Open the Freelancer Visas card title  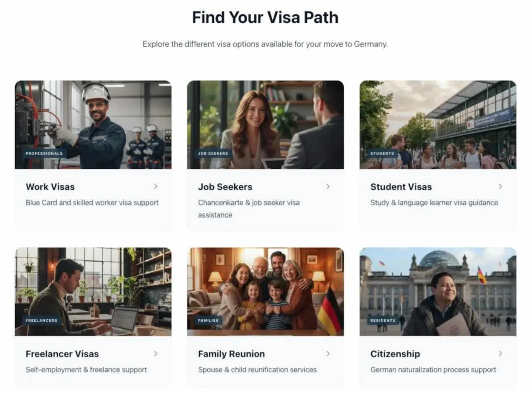pyautogui.click(x=62, y=354)
